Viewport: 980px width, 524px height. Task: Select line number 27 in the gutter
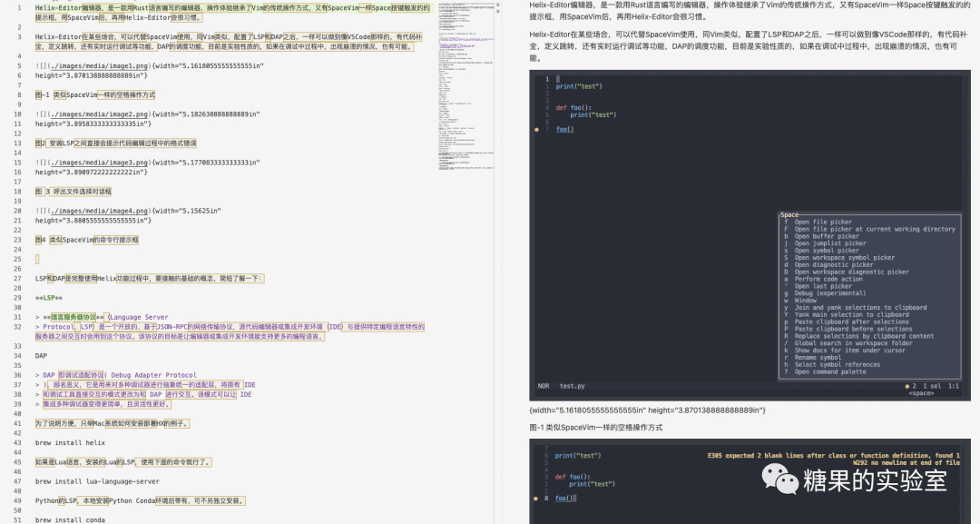click(x=18, y=278)
